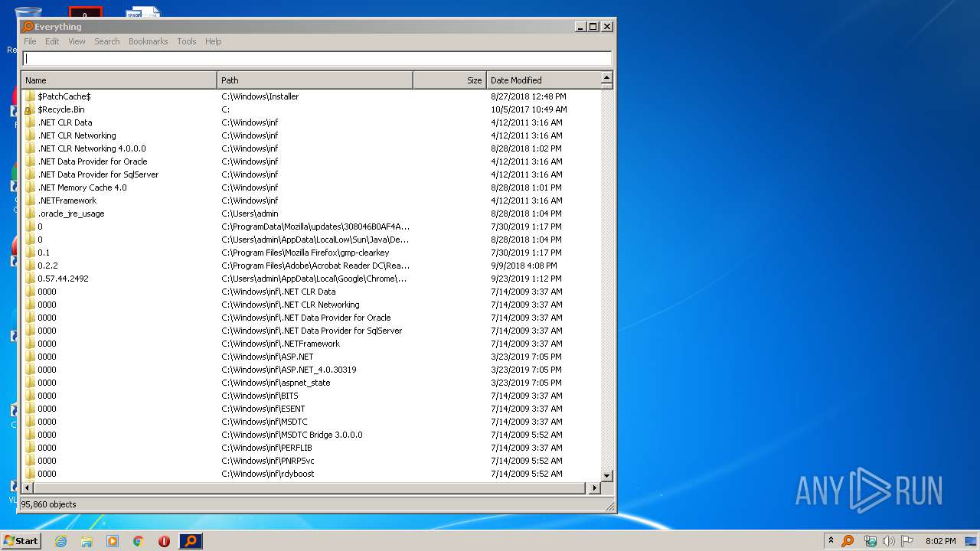
Task: Open the Search menu
Action: click(107, 41)
